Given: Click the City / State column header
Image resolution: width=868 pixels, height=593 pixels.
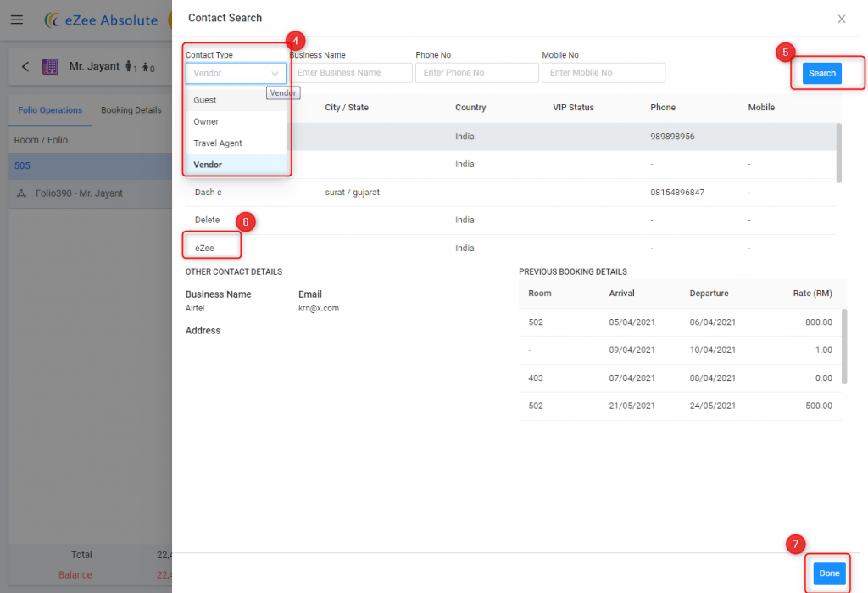Looking at the screenshot, I should [347, 108].
